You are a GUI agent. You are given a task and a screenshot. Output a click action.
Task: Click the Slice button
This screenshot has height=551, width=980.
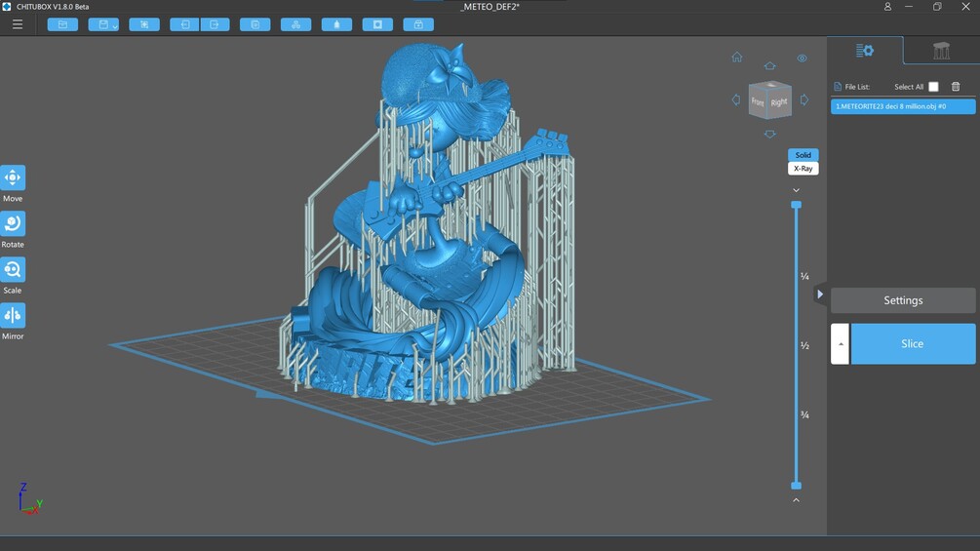[913, 343]
